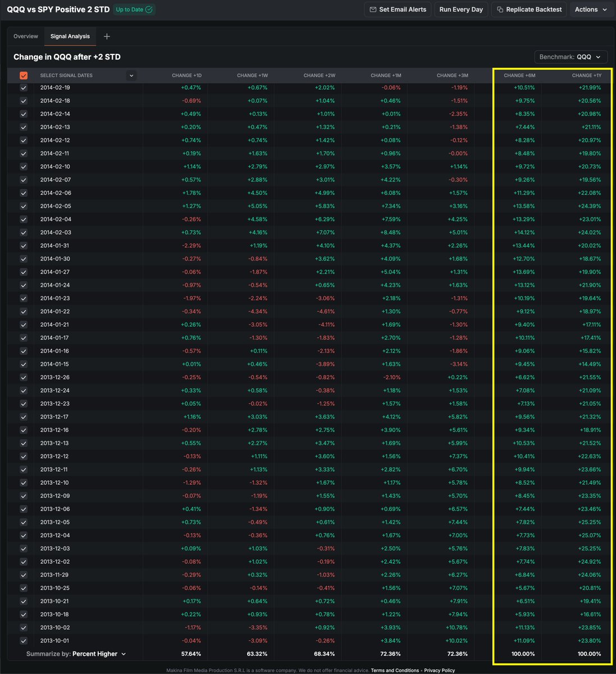This screenshot has width=616, height=674.
Task: Uncheck the 2014-02-19 row checkbox
Action: [24, 88]
